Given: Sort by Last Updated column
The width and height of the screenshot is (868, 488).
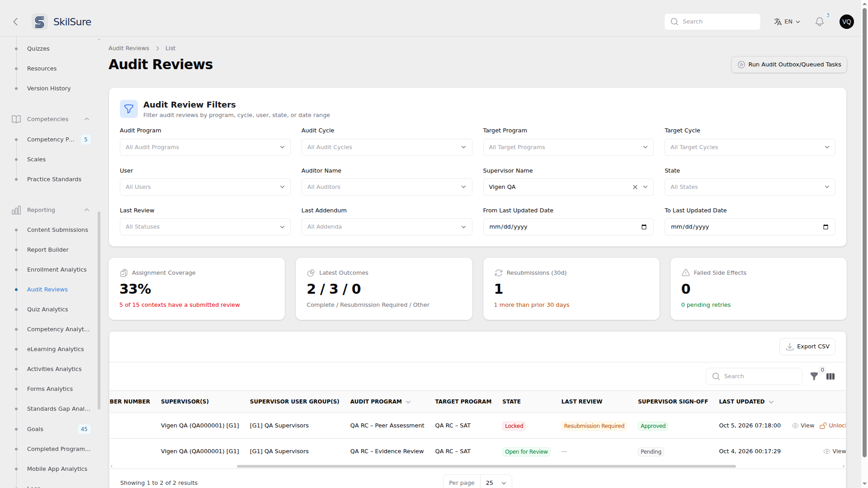Looking at the screenshot, I should pos(746,402).
